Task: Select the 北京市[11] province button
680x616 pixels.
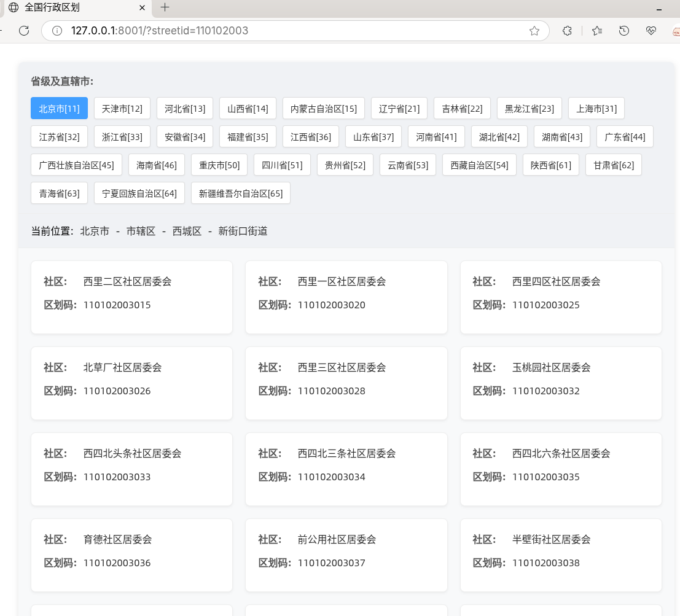Action: [x=59, y=109]
